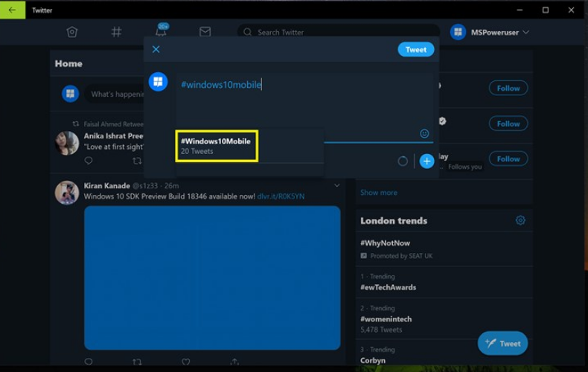Click the character count circle indicator
The height and width of the screenshot is (372, 588).
403,161
